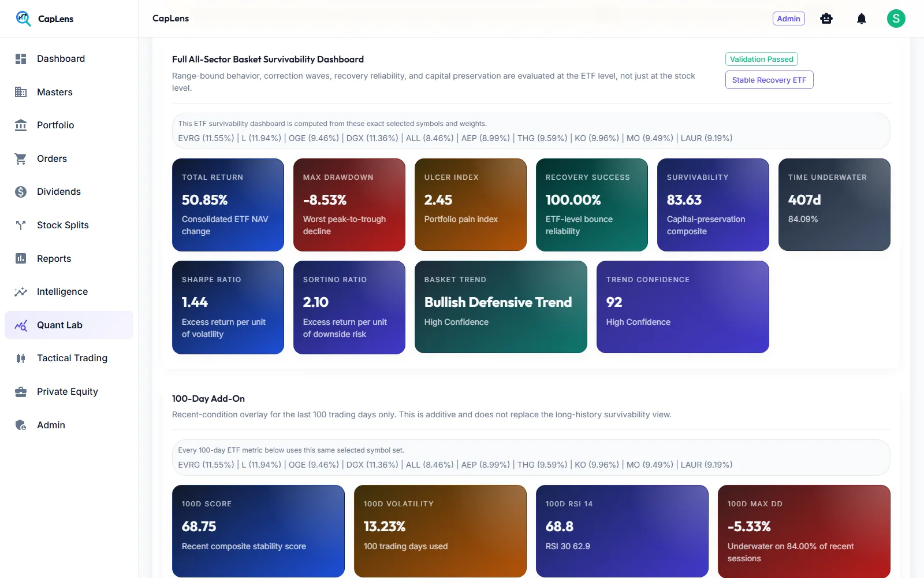Viewport: 924px width, 578px height.
Task: Click the Masters building icon
Action: tap(21, 92)
